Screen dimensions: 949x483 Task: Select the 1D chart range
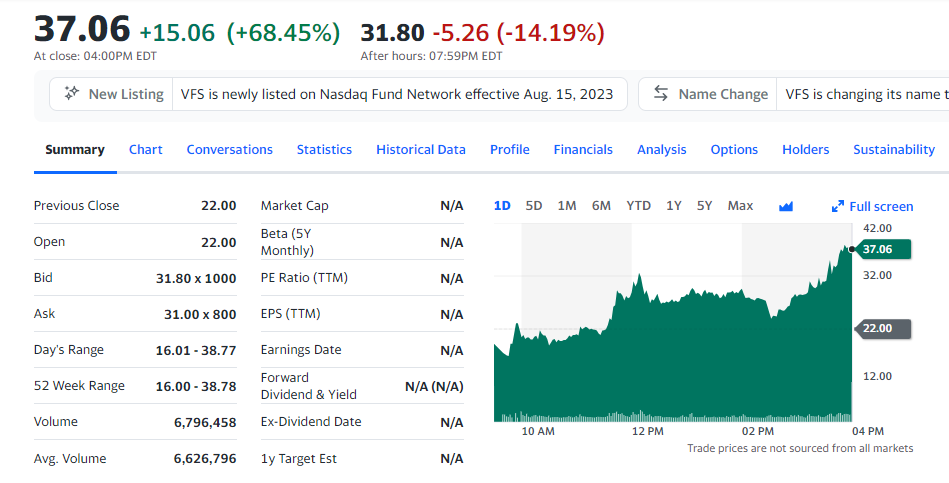(x=502, y=206)
